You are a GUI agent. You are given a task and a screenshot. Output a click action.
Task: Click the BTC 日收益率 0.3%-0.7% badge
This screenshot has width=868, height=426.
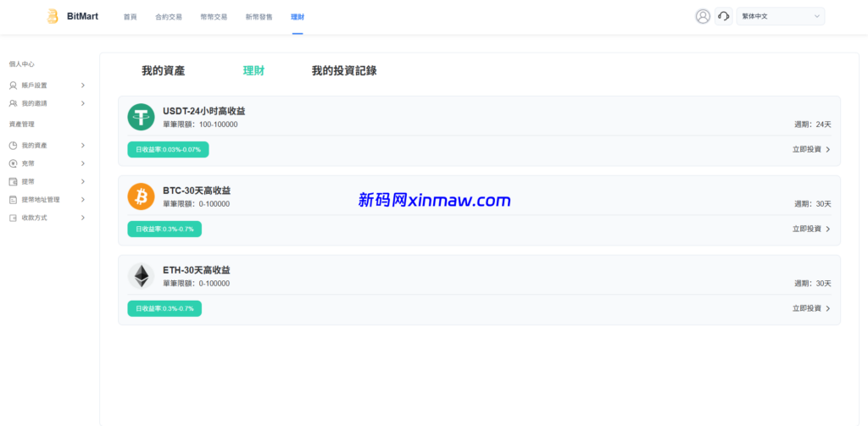point(164,229)
